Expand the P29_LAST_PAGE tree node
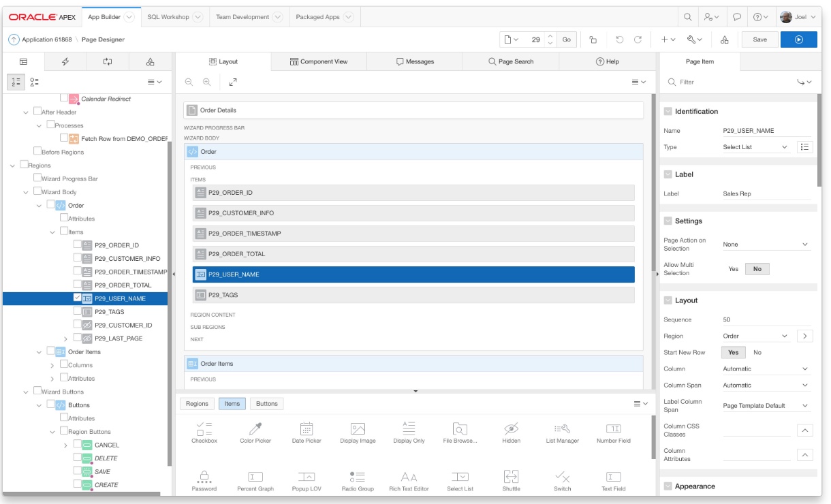The height and width of the screenshot is (504, 831). (65, 338)
